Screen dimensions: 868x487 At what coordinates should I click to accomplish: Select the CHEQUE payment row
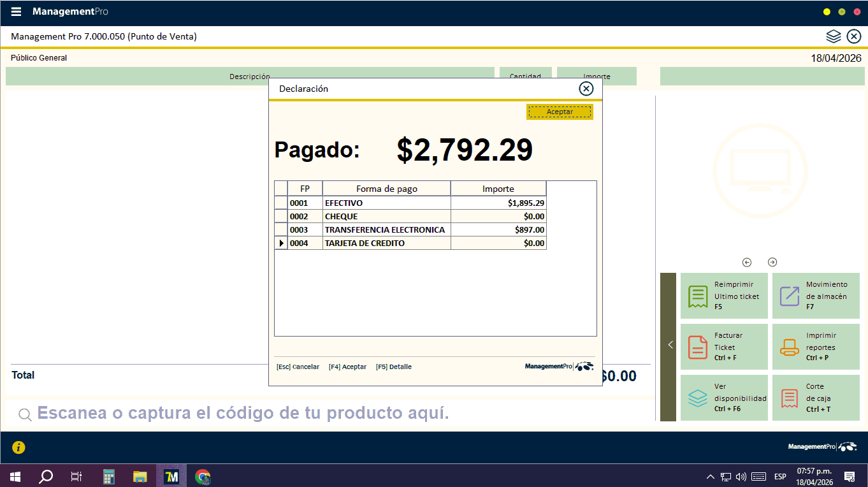click(386, 217)
